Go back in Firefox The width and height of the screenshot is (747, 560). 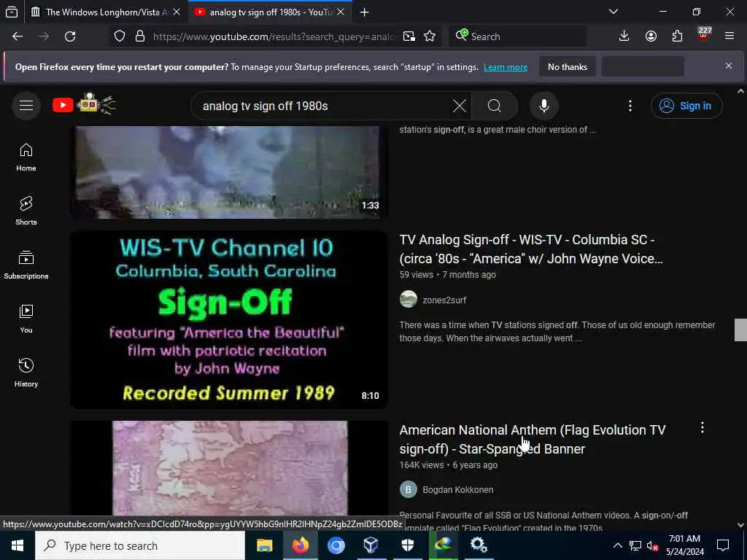point(18,36)
